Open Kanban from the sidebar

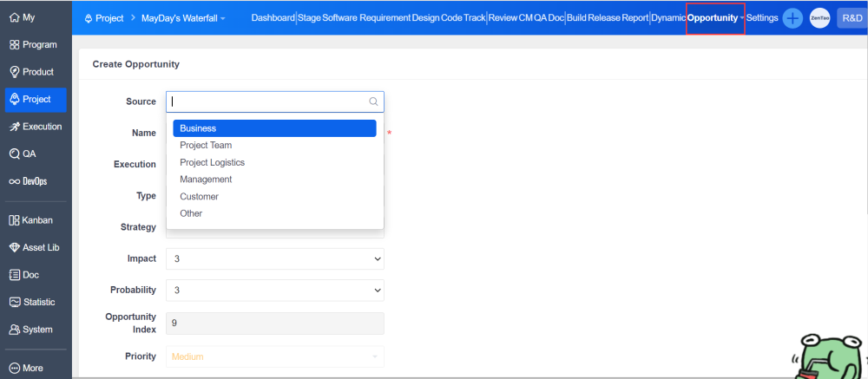tap(31, 220)
